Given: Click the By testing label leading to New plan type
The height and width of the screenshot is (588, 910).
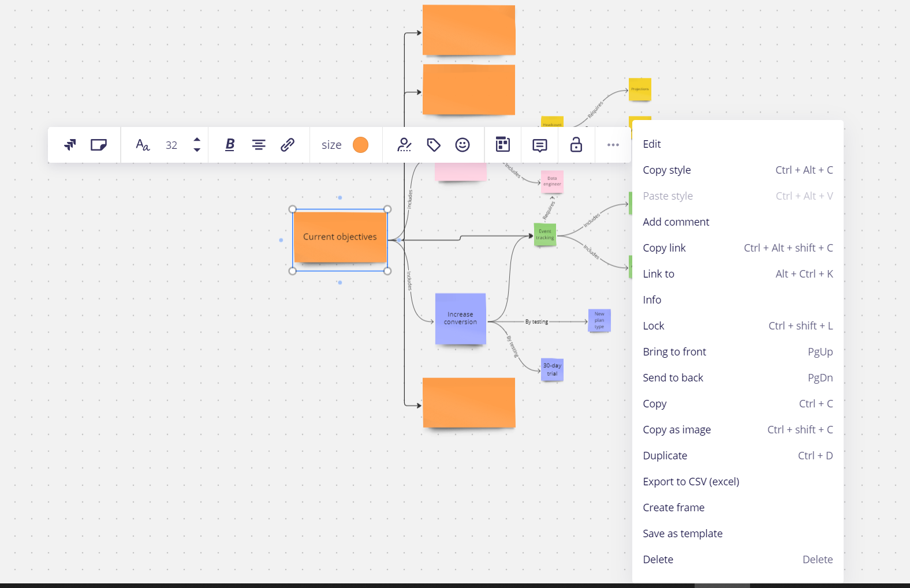Looking at the screenshot, I should point(536,322).
